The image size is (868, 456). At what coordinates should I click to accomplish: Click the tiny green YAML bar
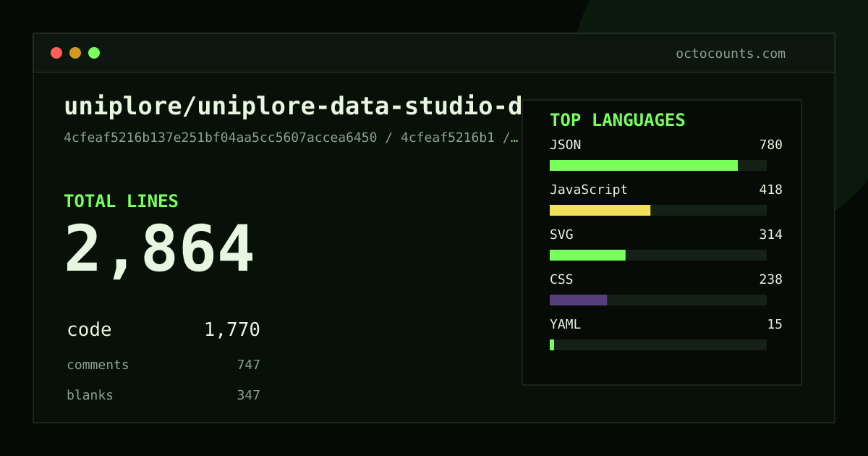coord(552,345)
